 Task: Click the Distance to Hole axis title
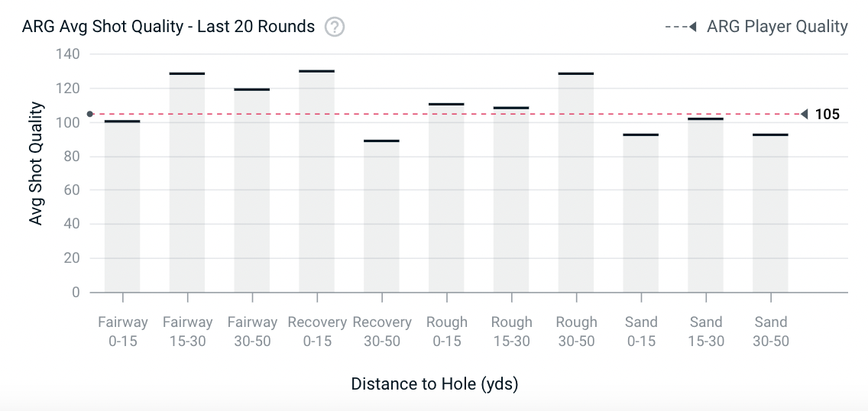(434, 383)
